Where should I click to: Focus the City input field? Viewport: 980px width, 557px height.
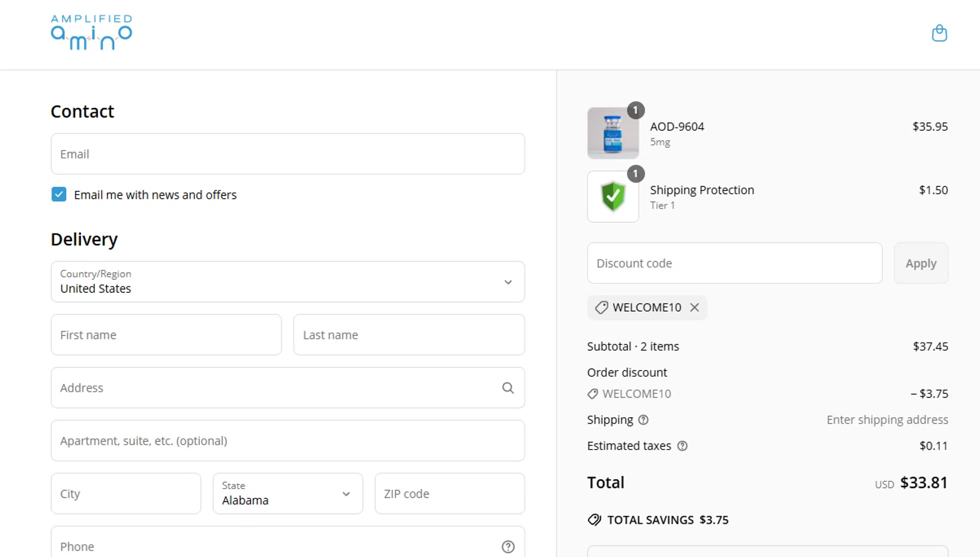coord(125,494)
